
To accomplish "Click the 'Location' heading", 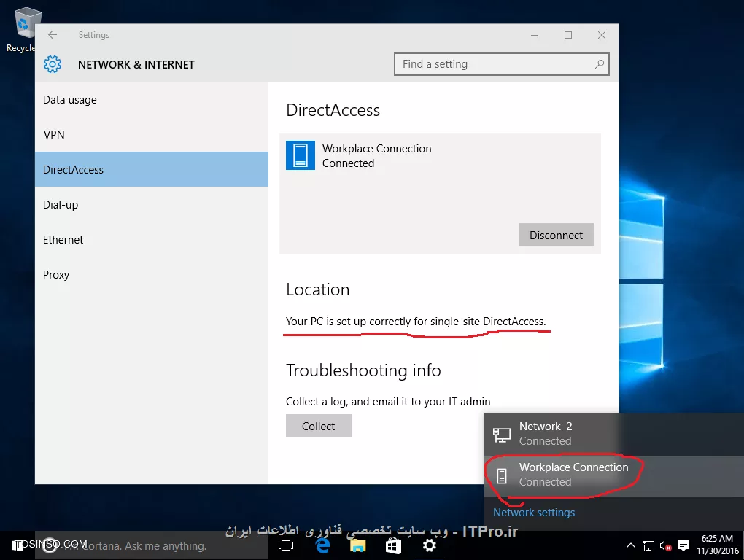I will coord(318,289).
